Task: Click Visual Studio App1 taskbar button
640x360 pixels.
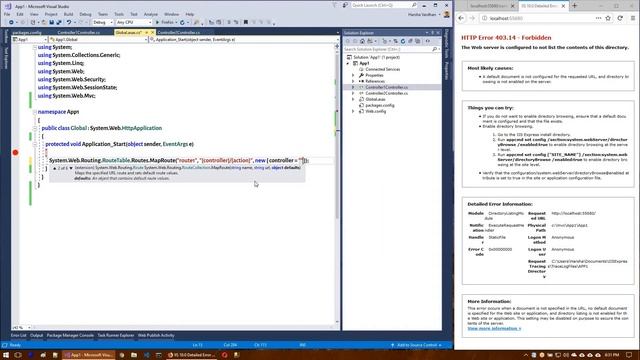Action: pyautogui.click(x=89, y=355)
